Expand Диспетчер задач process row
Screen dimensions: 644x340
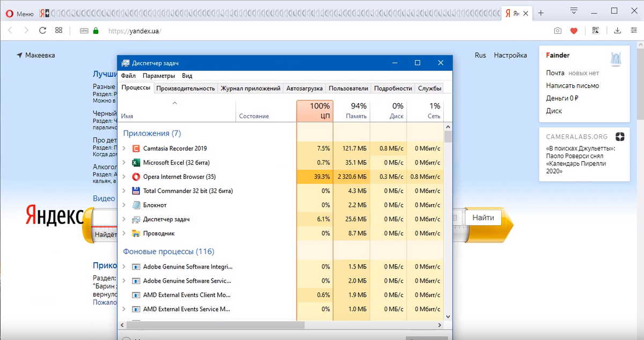coord(124,219)
